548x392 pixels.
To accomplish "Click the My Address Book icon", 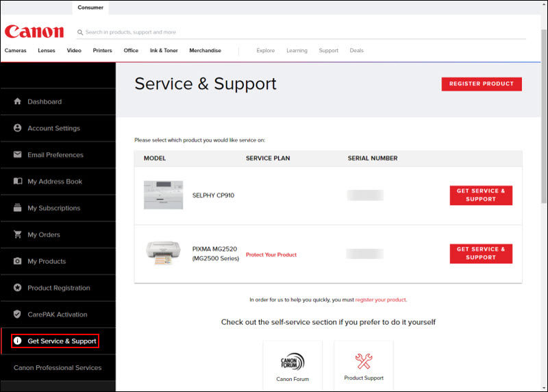I will [18, 182].
